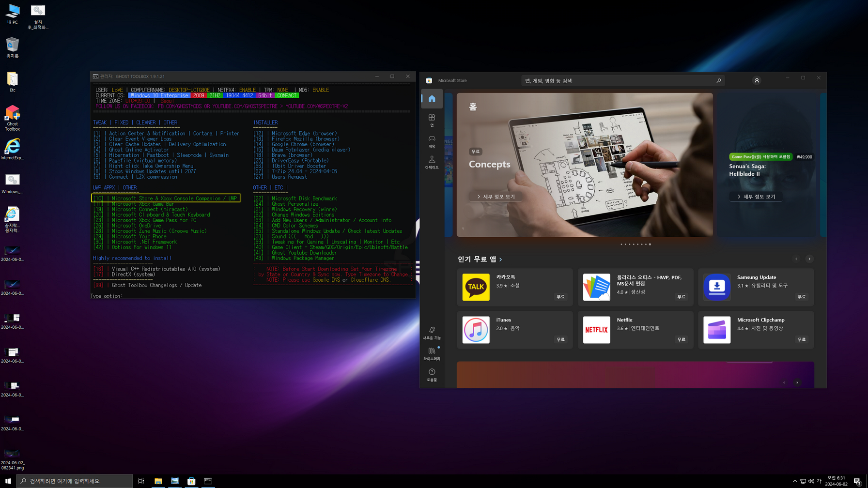Select the Recycle Bin desktop icon
This screenshot has width=868, height=488.
coord(12,47)
